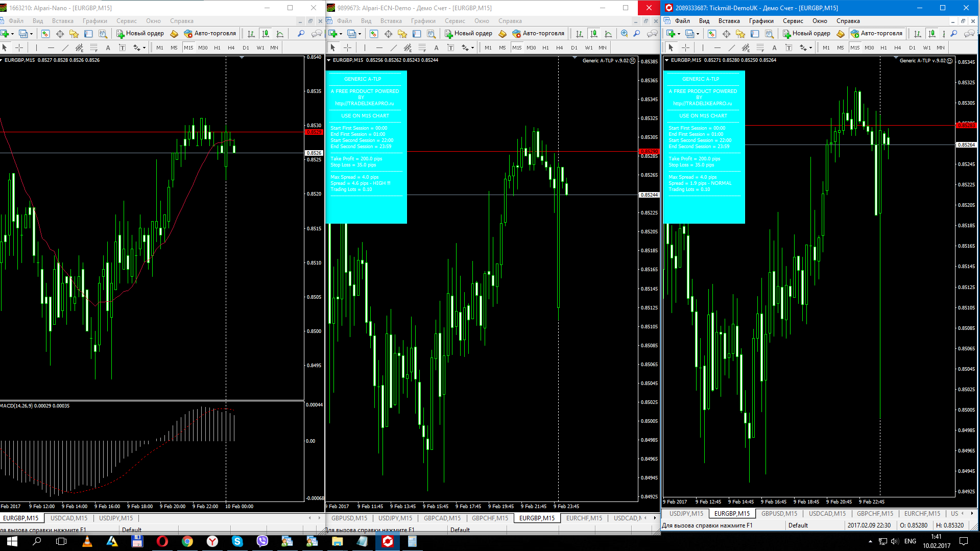Open Navigator in the Alpari-ECN-Demo window

point(402,34)
